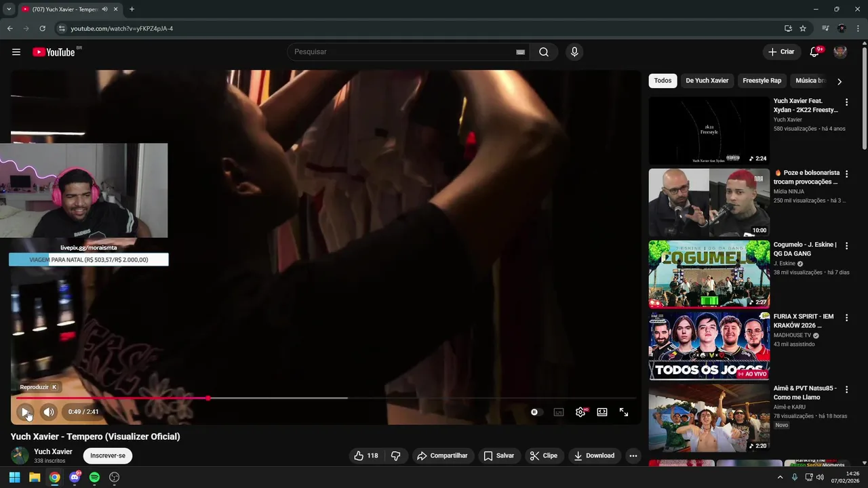Select the Todos filter chip

tap(663, 81)
